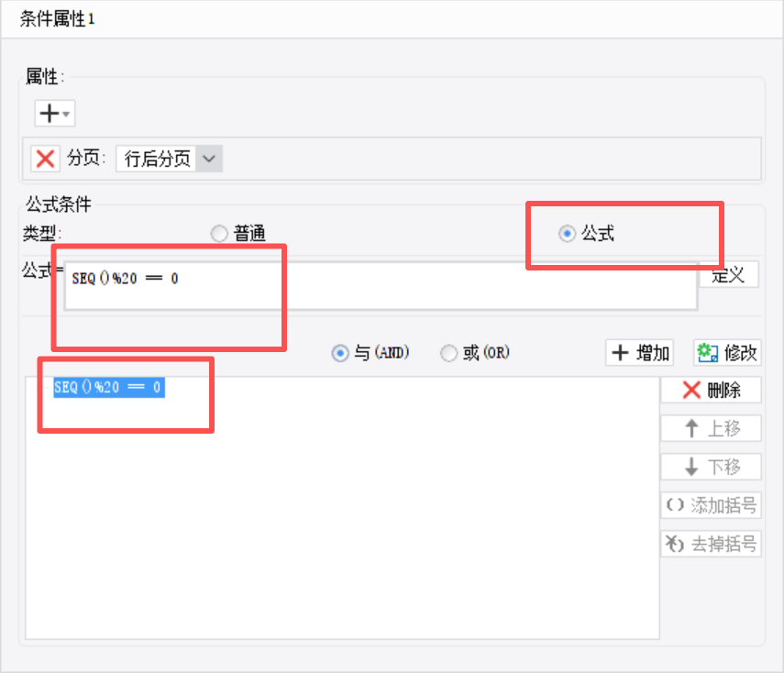Open the 行后分页 dropdown

(169, 159)
